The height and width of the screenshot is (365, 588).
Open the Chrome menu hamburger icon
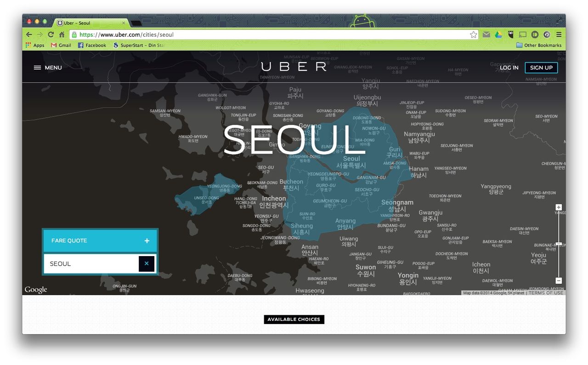pyautogui.click(x=559, y=34)
